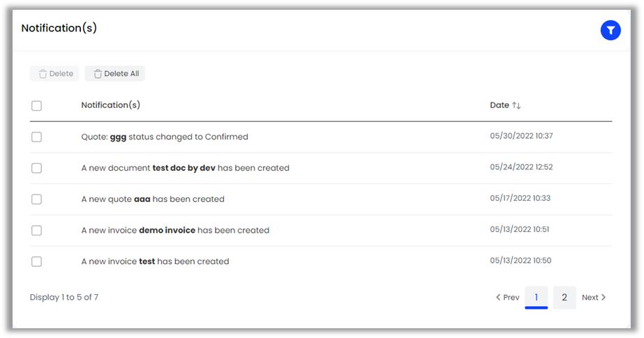644x338 pixels.
Task: Select page 1 in pagination
Action: click(536, 298)
